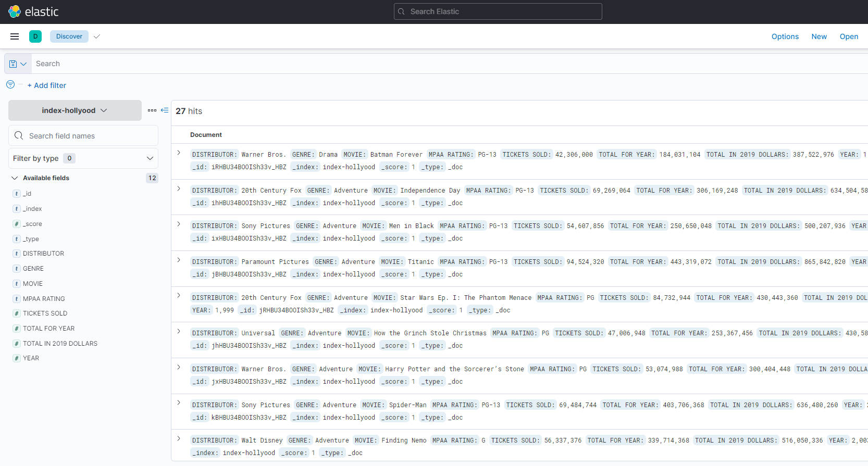Click the _type field type icon
Viewport: 868px width, 466px height.
pos(17,239)
